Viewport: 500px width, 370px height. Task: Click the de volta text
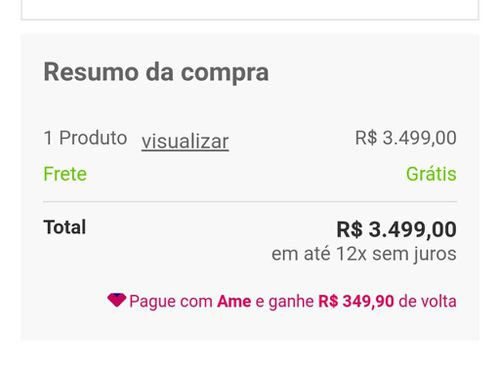tap(428, 301)
